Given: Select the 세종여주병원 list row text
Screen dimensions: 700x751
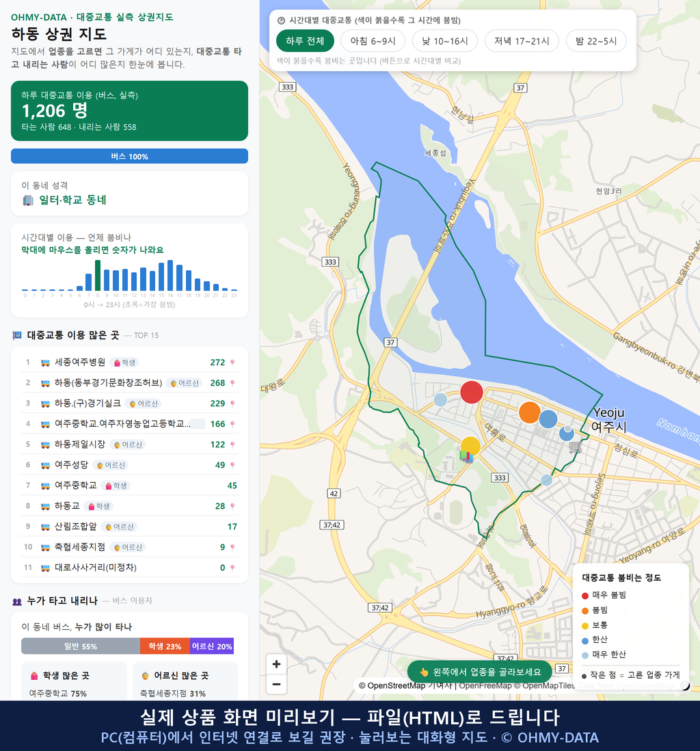Looking at the screenshot, I should [x=80, y=363].
